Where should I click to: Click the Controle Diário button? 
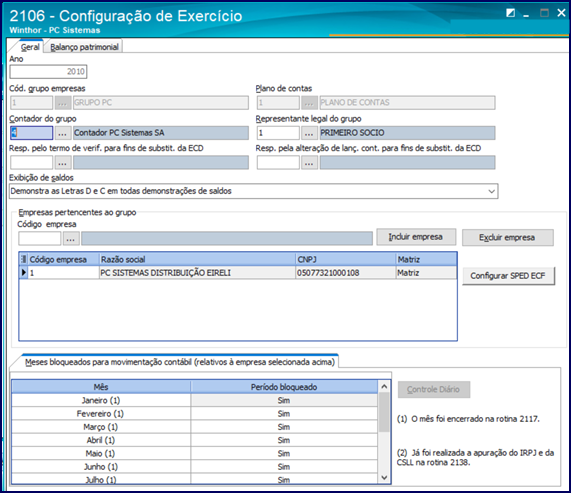pos(433,390)
